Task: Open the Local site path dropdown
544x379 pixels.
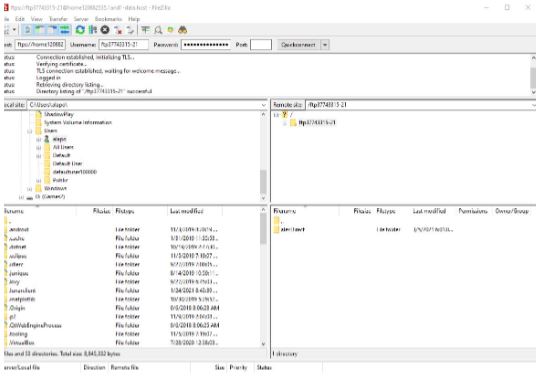Action: tap(264, 105)
